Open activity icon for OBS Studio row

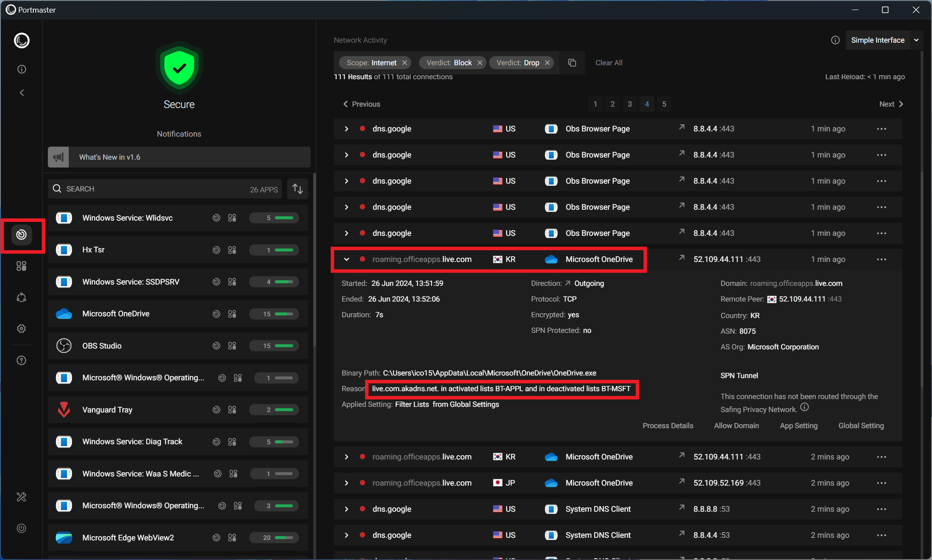click(216, 345)
